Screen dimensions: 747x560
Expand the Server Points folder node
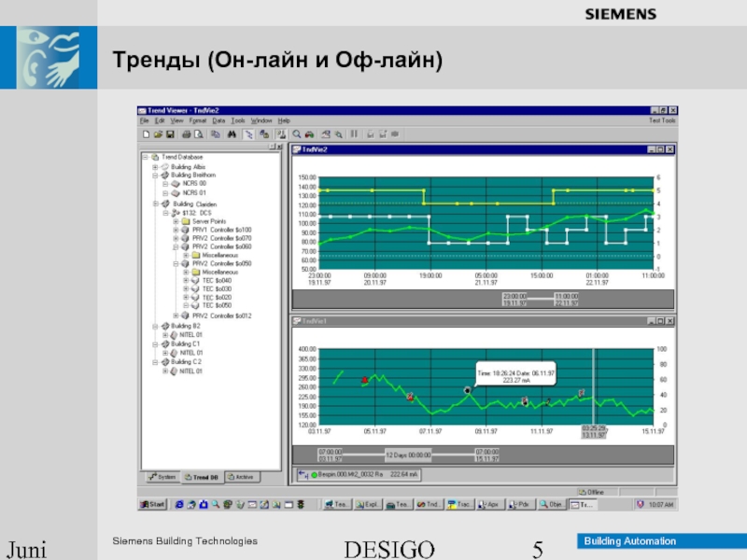pyautogui.click(x=175, y=221)
